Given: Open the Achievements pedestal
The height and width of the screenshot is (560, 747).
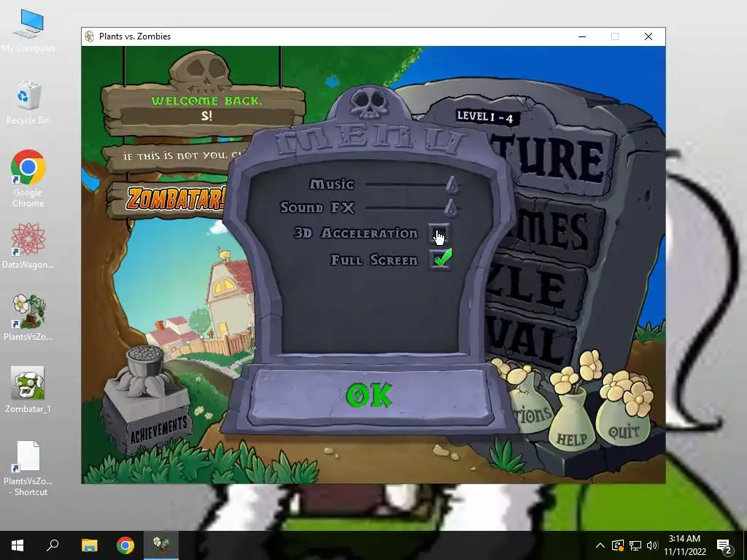Looking at the screenshot, I should click(147, 402).
